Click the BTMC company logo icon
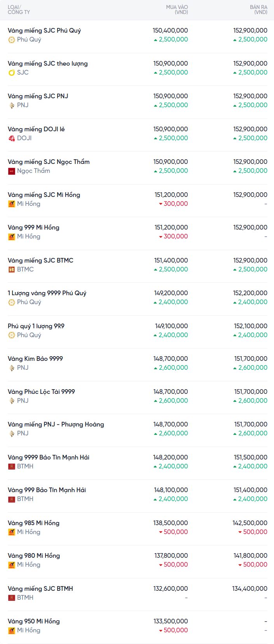The width and height of the screenshot is (274, 644). pyautogui.click(x=12, y=270)
